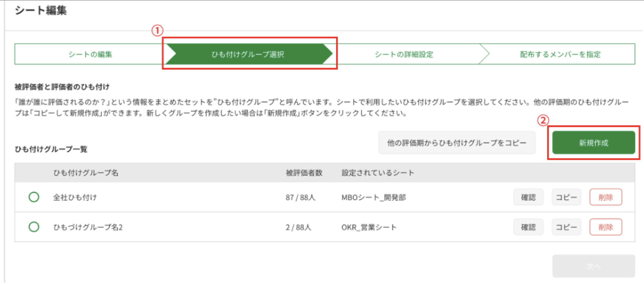Click 確認 for ひもづけグループ名2
This screenshot has width=644, height=284.
click(x=528, y=227)
